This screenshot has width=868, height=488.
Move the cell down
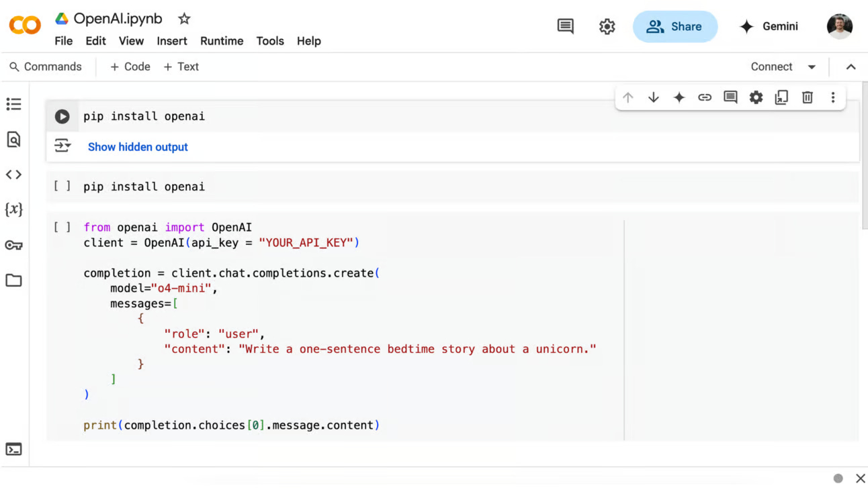(x=653, y=97)
